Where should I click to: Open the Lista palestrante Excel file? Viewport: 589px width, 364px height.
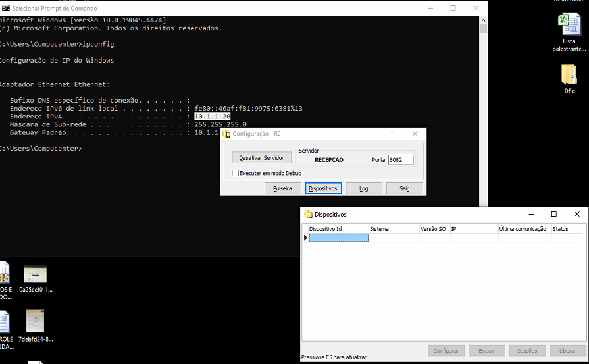click(x=569, y=26)
